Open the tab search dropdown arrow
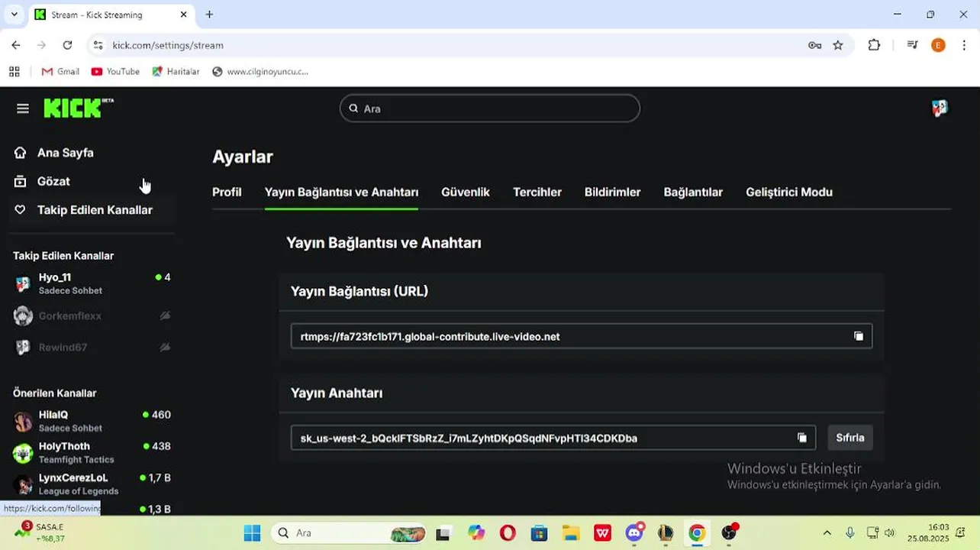Viewport: 980px width, 550px height. (14, 15)
